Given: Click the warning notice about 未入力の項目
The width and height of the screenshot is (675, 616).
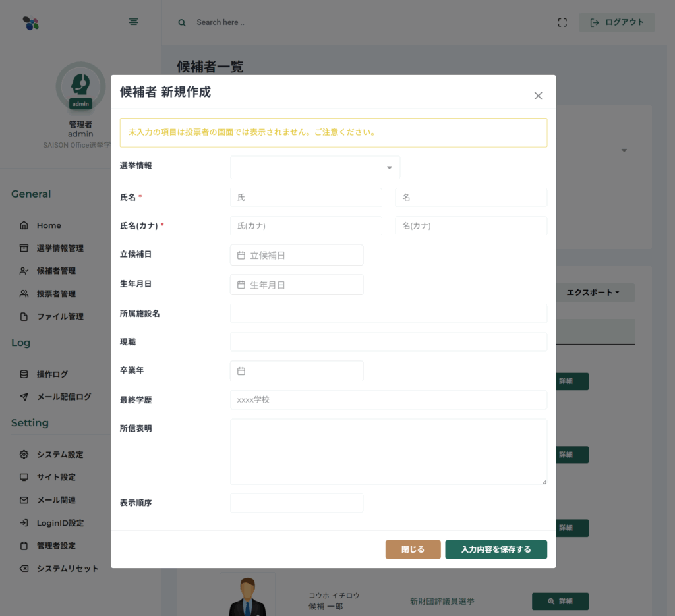Looking at the screenshot, I should (x=334, y=132).
